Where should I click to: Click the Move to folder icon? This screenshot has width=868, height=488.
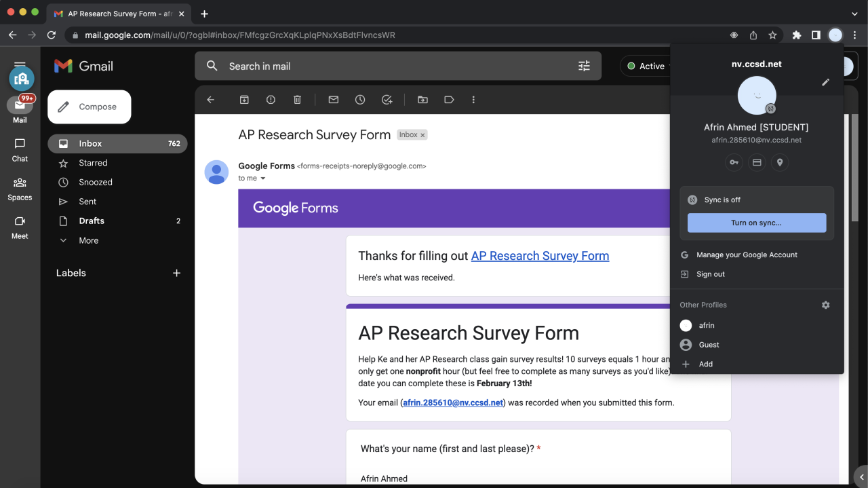click(x=422, y=100)
